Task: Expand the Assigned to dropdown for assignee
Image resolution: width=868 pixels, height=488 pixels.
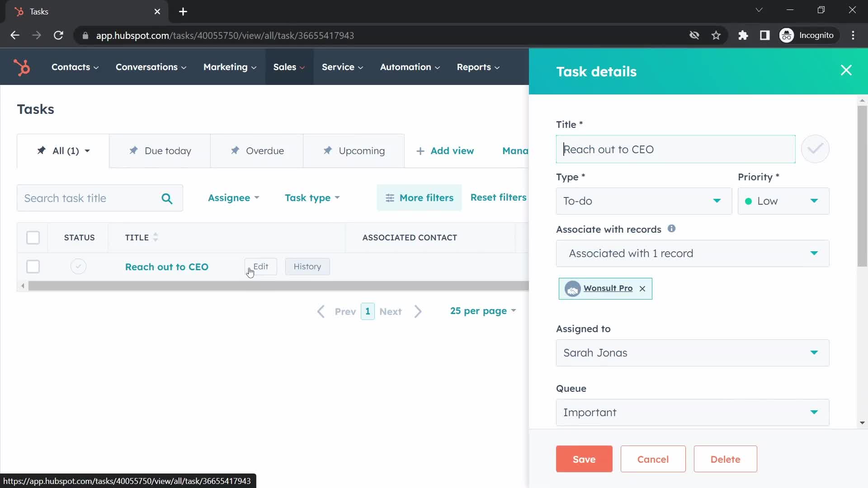Action: point(814,353)
